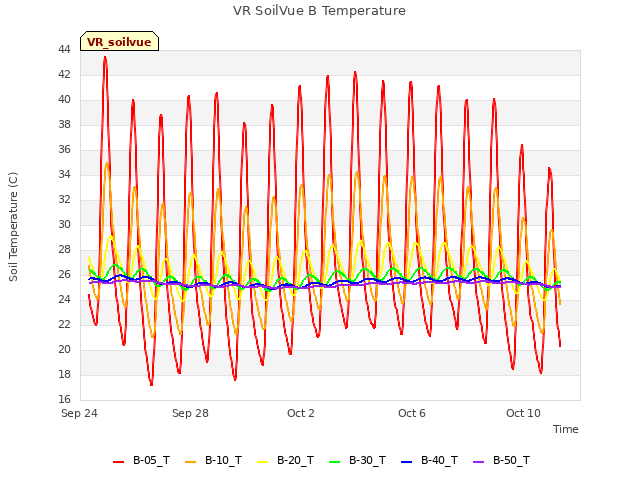Click the Oct 6 x-axis tick label
The width and height of the screenshot is (640, 480).
pos(412,413)
